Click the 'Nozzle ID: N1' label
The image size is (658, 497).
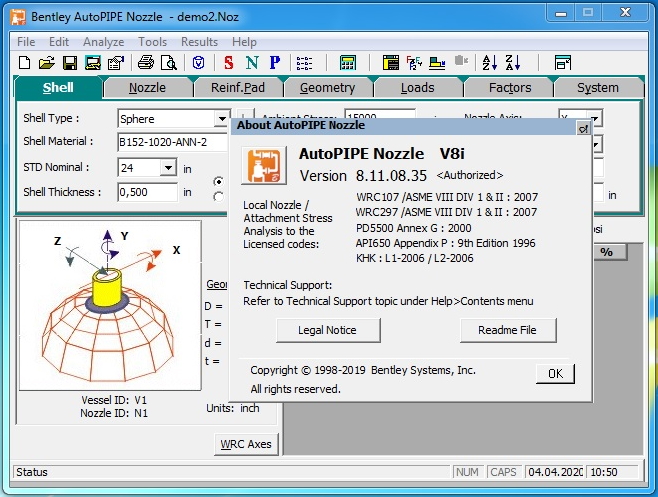(x=114, y=413)
